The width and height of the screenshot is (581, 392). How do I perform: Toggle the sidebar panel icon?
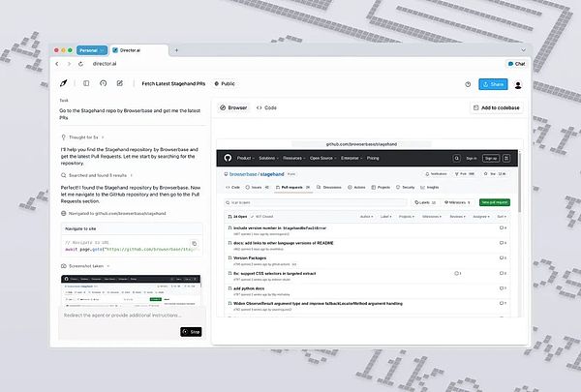86,84
